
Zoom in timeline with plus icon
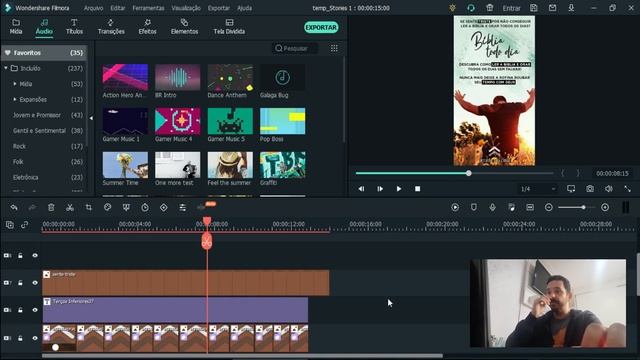(x=605, y=207)
